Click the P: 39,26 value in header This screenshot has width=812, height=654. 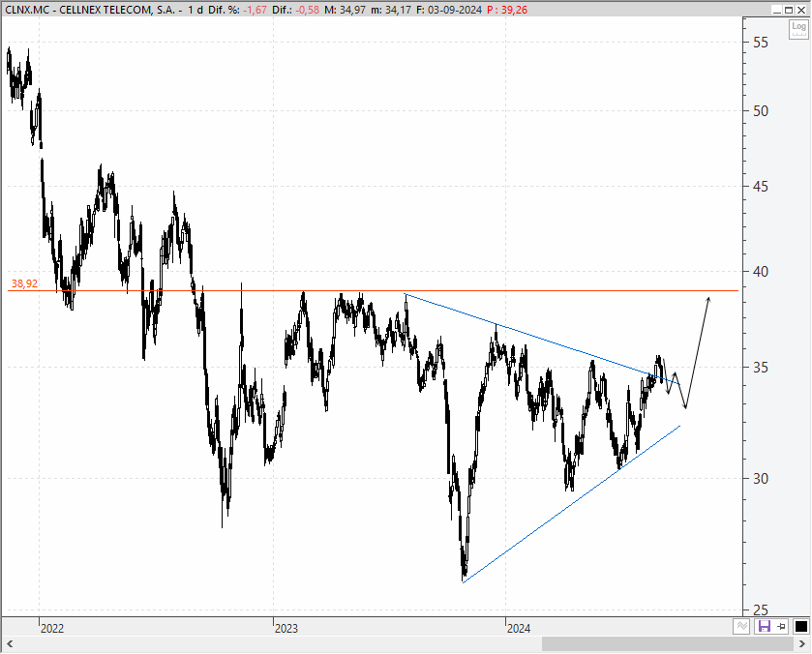(x=507, y=10)
